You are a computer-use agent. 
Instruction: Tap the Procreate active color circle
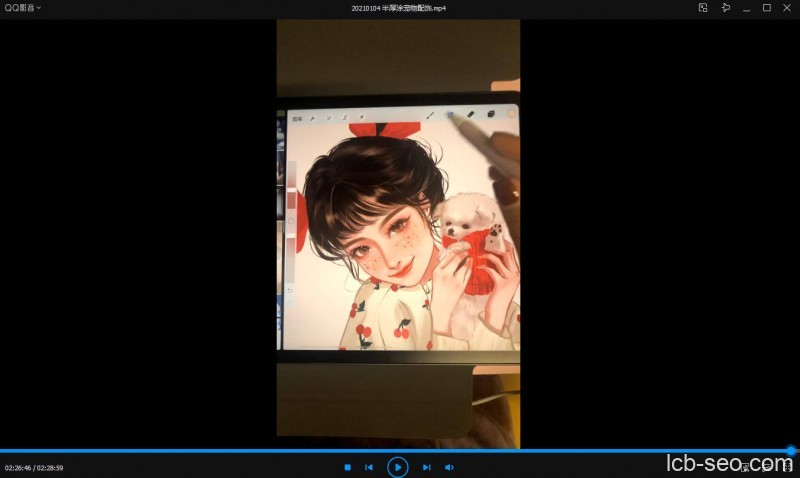511,113
